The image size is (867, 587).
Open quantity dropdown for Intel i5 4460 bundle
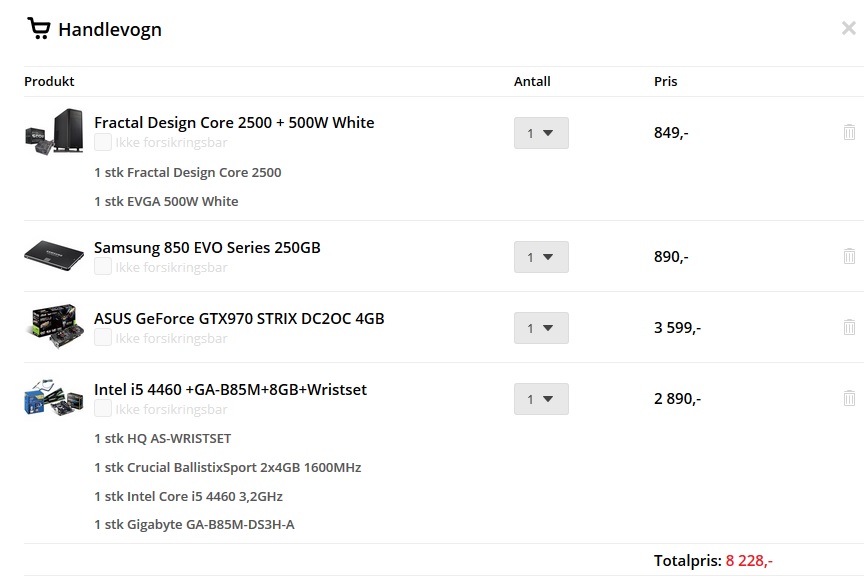click(541, 399)
